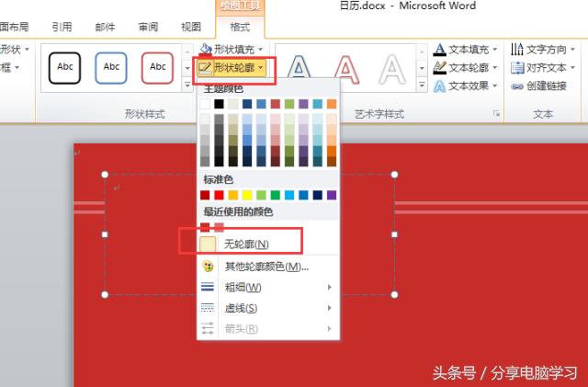Select 无轮廓(N) no outline option
588x387 pixels.
pyautogui.click(x=268, y=244)
